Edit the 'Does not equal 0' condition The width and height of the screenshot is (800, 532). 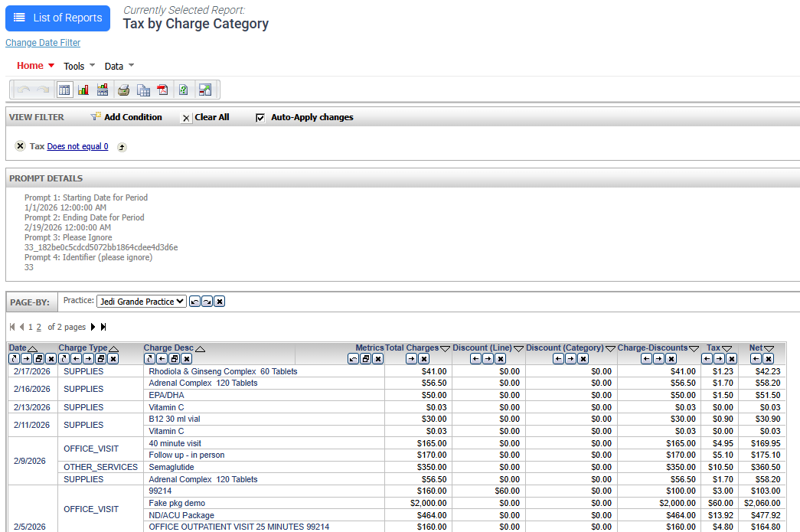77,146
